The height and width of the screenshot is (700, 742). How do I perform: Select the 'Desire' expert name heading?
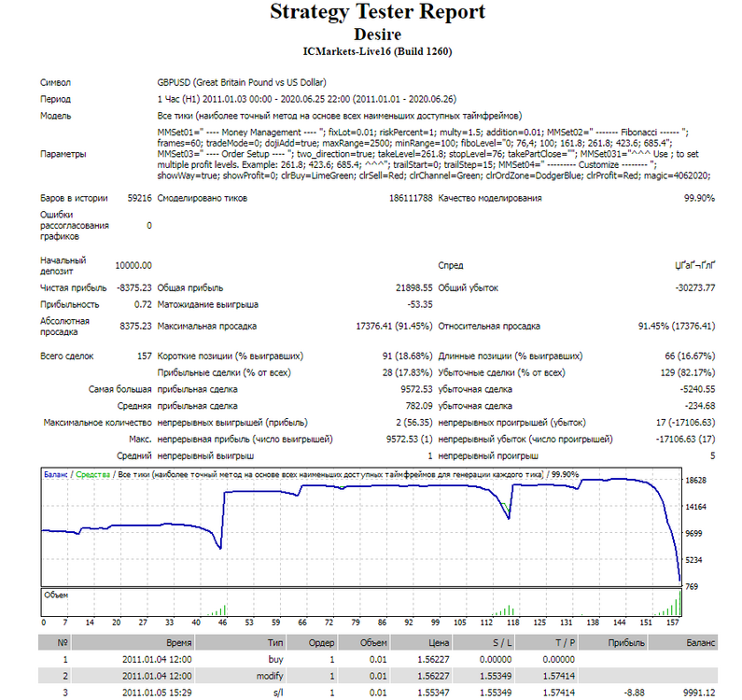(x=377, y=35)
